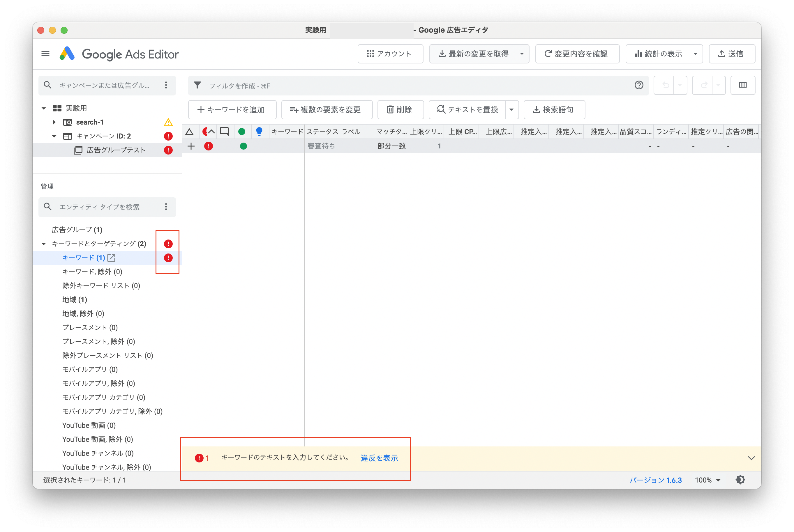Click the キーワードを追加 button
The height and width of the screenshot is (532, 794).
[232, 110]
